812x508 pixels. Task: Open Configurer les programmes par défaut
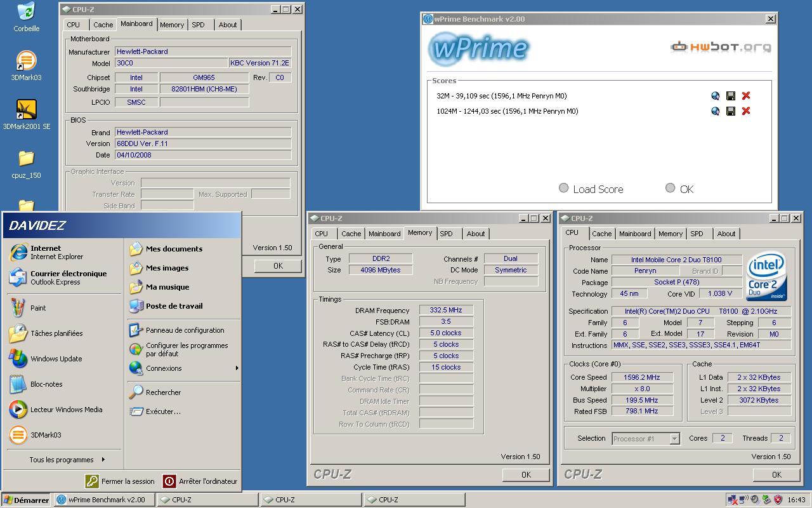183,349
